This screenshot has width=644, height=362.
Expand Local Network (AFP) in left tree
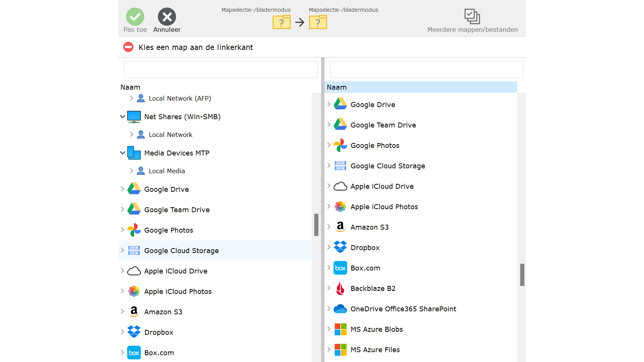click(x=131, y=98)
